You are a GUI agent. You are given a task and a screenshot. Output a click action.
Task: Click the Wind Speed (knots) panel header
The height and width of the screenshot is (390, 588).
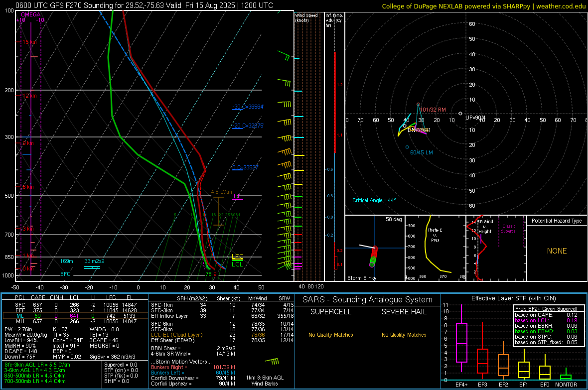(x=306, y=17)
